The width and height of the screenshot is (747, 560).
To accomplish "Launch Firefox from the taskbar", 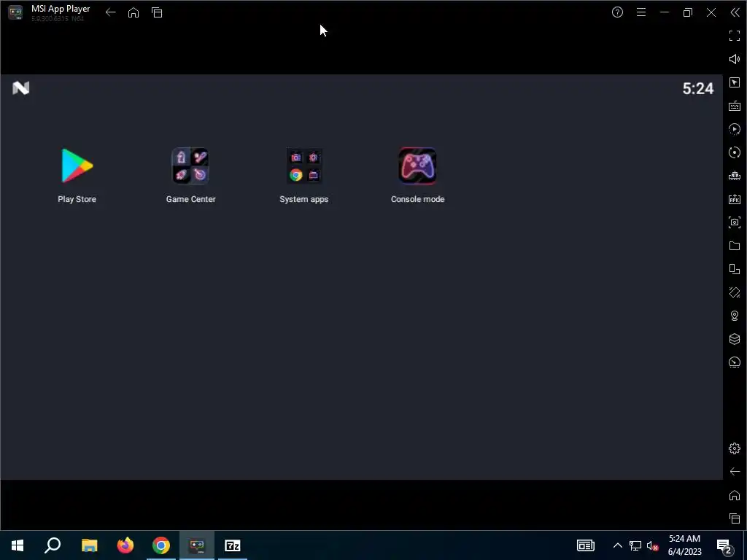I will 125,545.
